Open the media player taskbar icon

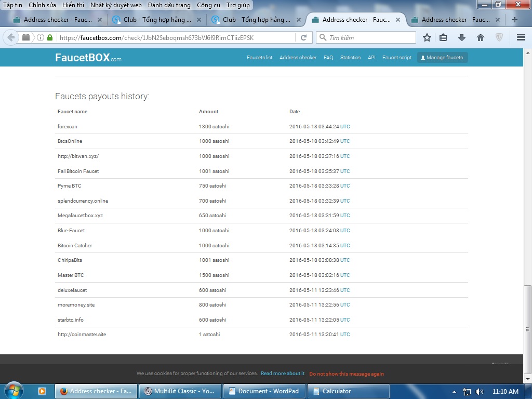42,391
